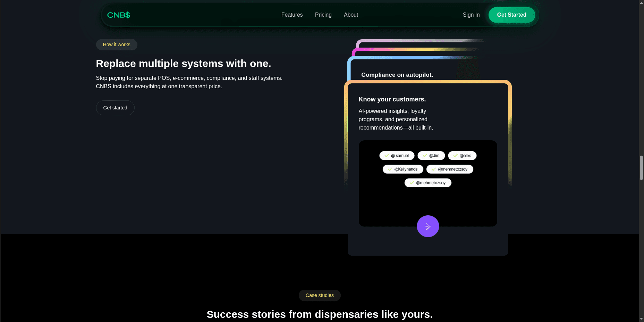This screenshot has width=644, height=322.
Task: Open the Features nav item
Action: click(x=292, y=15)
